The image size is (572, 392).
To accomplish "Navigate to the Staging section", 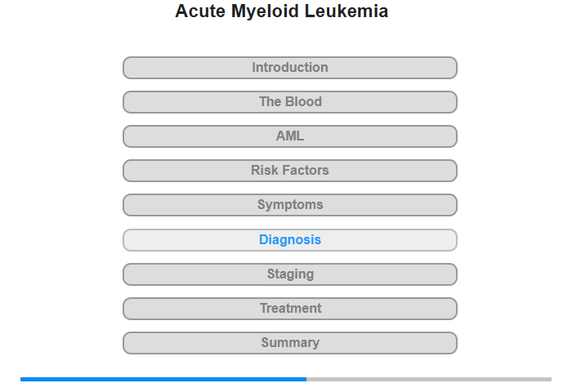I will tap(290, 274).
